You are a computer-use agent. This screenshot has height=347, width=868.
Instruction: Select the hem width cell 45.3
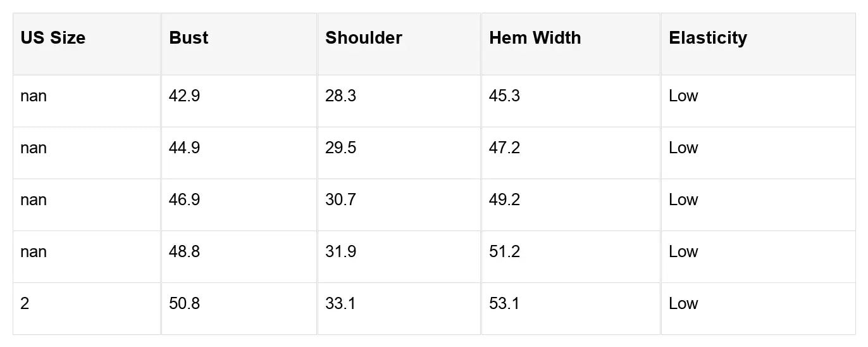(x=505, y=96)
